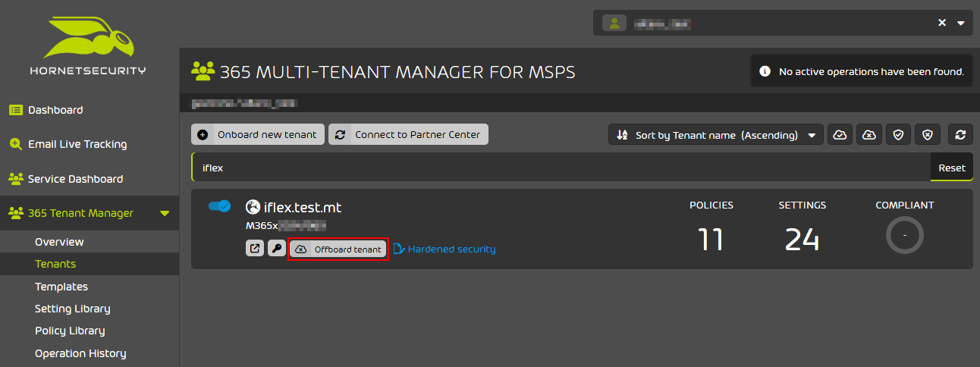980x367 pixels.
Task: Click the shield-checkmark compliance filter icon
Action: [899, 134]
